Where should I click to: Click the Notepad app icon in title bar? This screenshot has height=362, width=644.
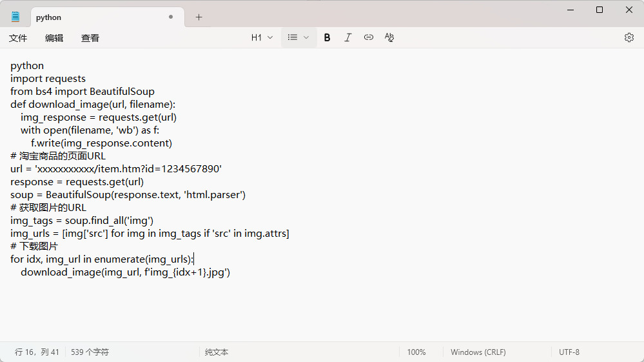pyautogui.click(x=15, y=17)
